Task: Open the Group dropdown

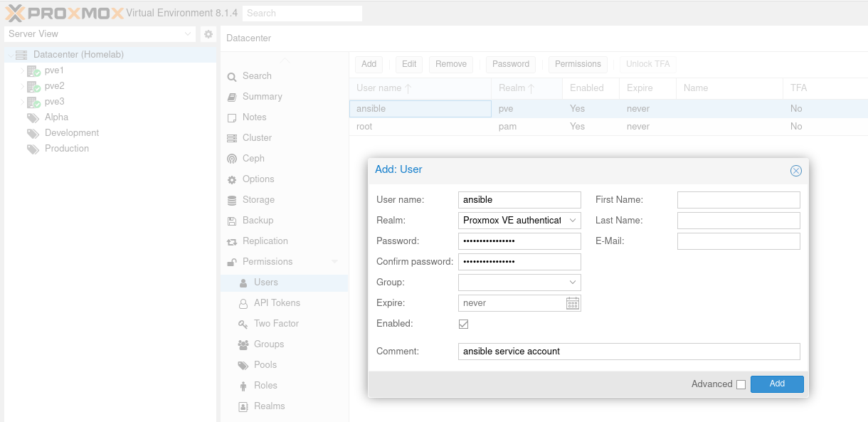Action: pyautogui.click(x=573, y=283)
